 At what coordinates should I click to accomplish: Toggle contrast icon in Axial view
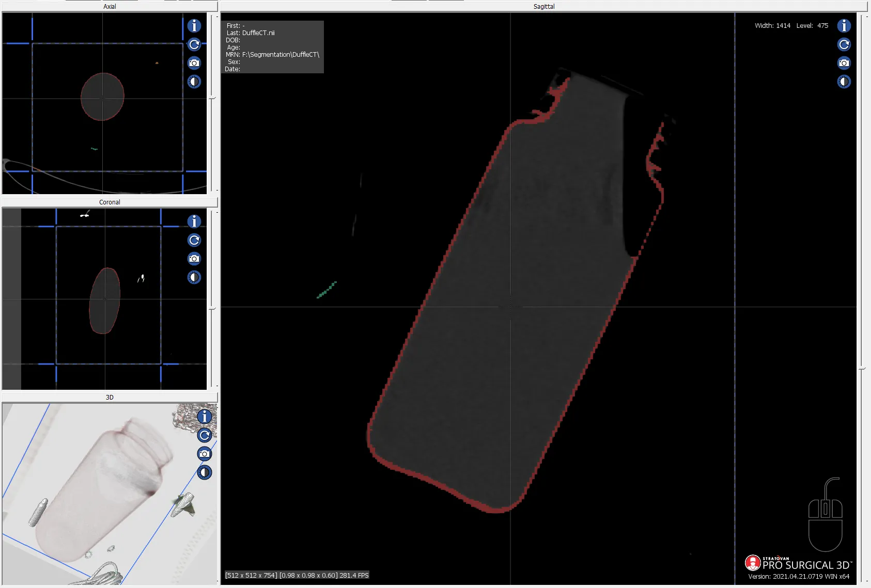click(194, 82)
